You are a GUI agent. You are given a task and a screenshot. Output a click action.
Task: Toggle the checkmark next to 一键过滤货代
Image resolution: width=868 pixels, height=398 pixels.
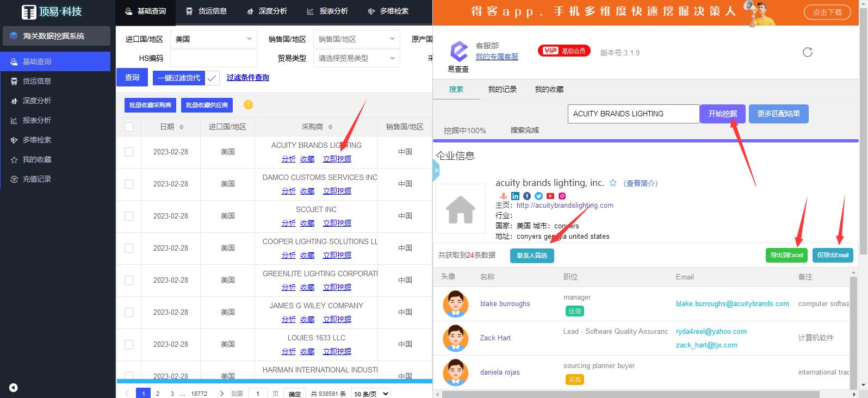212,78
